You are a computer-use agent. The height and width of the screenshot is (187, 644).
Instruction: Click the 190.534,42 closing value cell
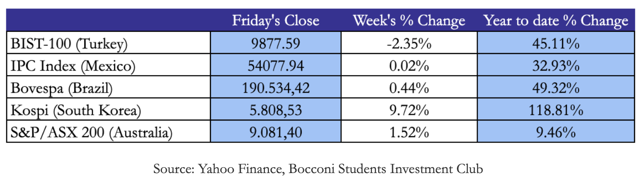pyautogui.click(x=276, y=88)
